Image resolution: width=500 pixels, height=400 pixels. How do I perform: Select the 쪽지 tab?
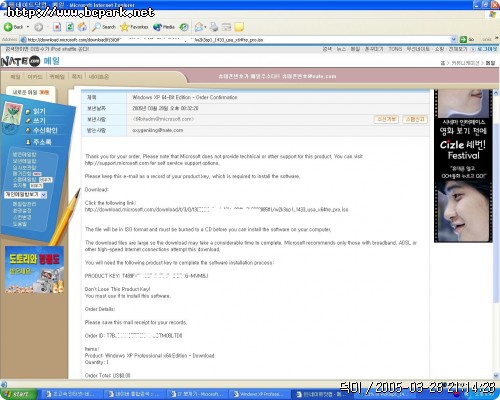point(77,77)
